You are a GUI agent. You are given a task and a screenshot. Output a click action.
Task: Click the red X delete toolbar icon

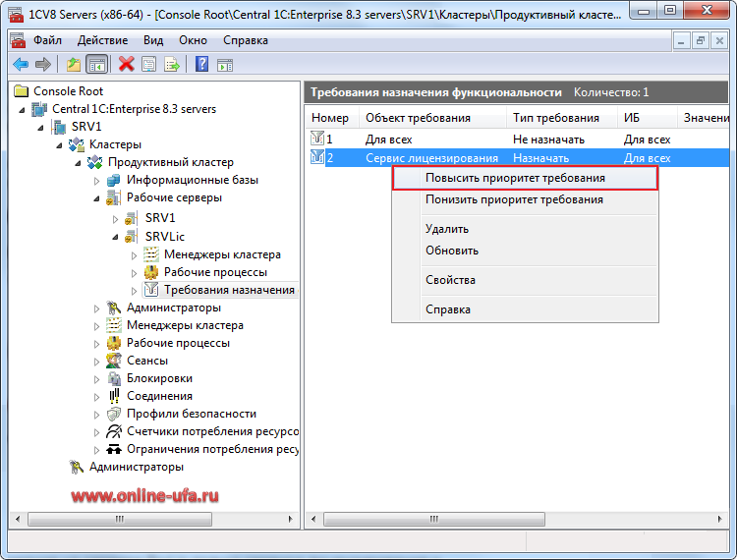point(126,64)
